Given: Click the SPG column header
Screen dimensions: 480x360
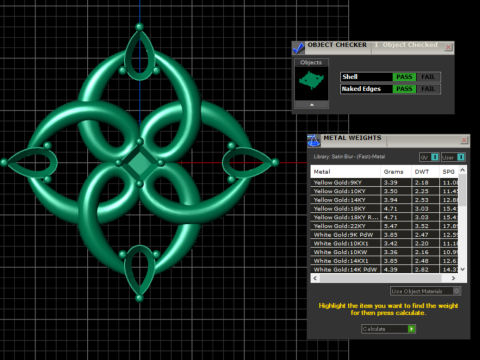Looking at the screenshot, I should tap(449, 172).
